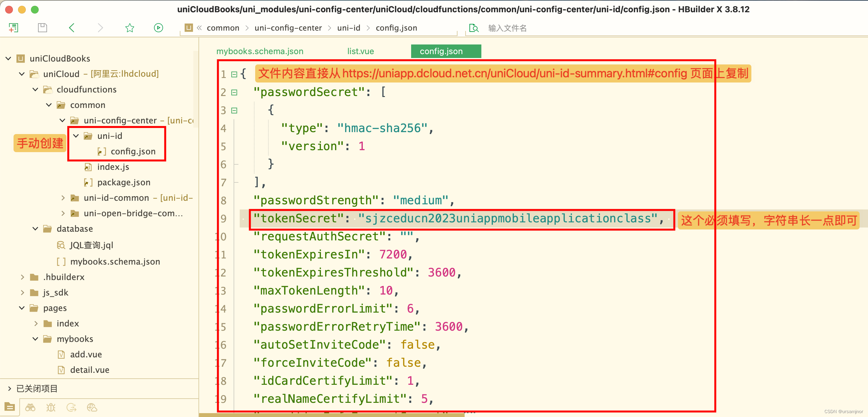
Task: Open detail.vue in mybooks folder
Action: click(x=90, y=370)
